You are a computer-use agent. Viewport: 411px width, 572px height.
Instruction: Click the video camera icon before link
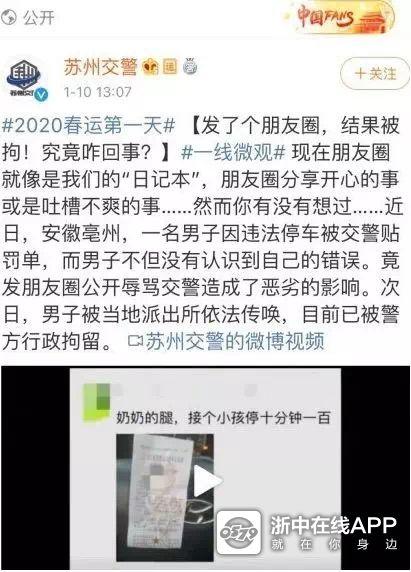tap(135, 341)
